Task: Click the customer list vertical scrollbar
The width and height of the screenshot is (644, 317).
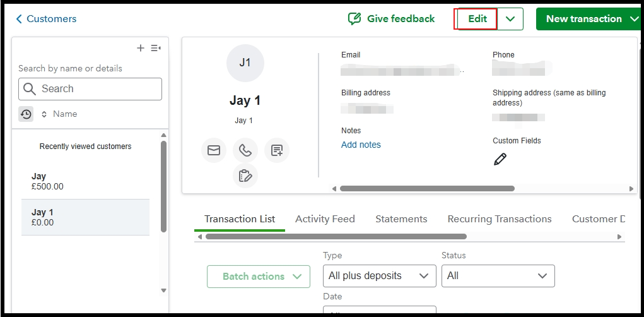Action: click(163, 187)
